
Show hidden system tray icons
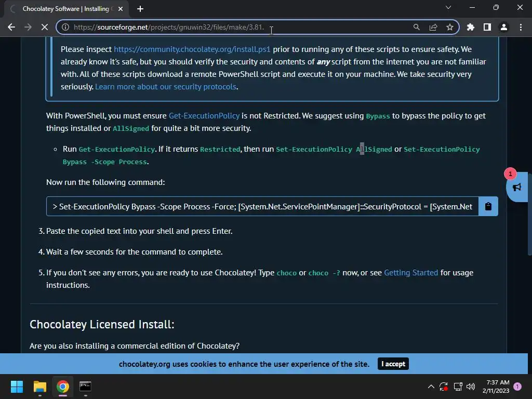[x=431, y=387]
